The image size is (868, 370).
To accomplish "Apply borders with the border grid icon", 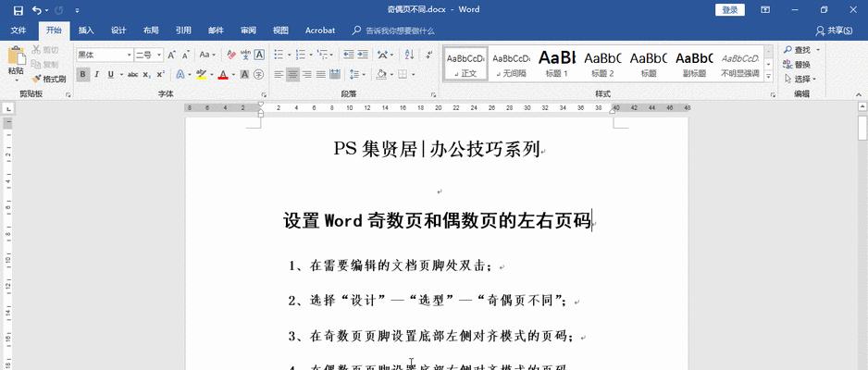I will (x=403, y=74).
